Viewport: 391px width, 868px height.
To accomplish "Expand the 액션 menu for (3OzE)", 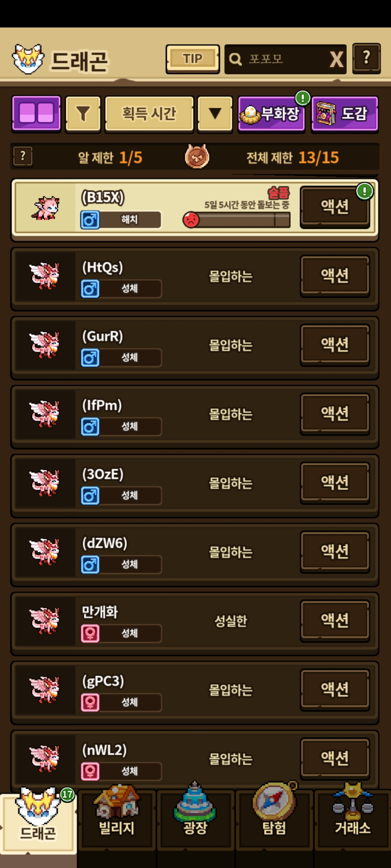I will click(x=335, y=482).
